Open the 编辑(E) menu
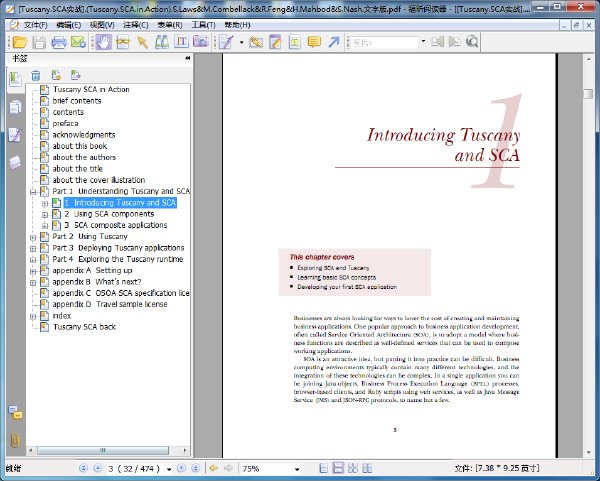 pos(68,25)
